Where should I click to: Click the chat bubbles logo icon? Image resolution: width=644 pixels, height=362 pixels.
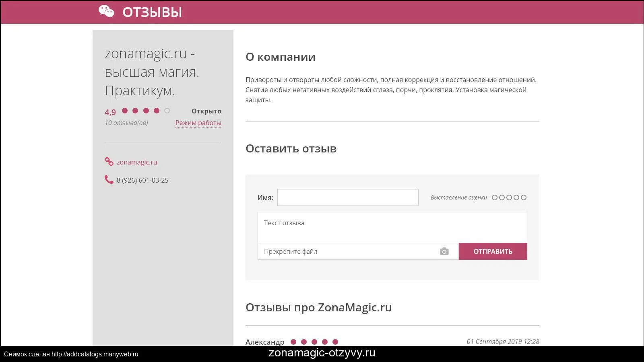(106, 11)
